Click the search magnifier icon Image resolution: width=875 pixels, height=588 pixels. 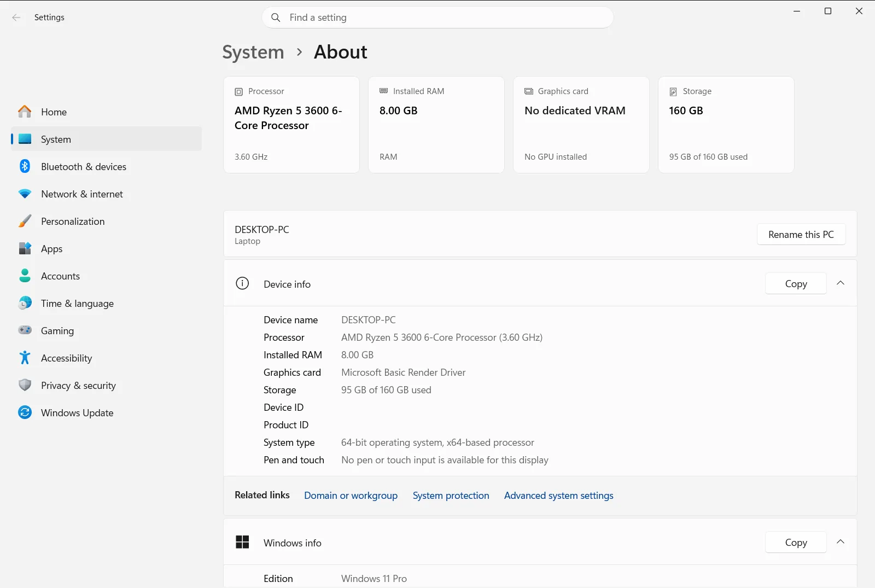click(276, 18)
